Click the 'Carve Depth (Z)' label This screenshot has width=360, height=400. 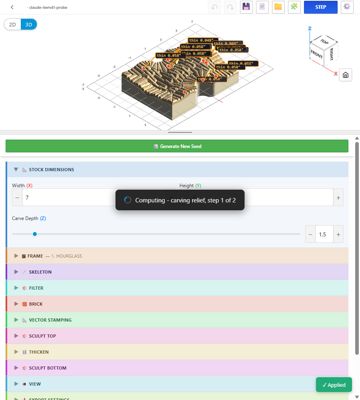tap(29, 218)
